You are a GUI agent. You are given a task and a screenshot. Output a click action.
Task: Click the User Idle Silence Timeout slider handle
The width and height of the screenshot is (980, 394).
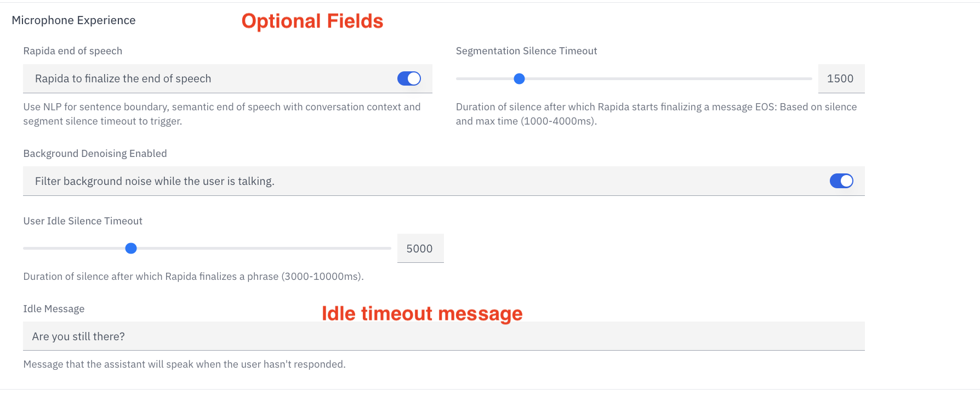point(131,248)
